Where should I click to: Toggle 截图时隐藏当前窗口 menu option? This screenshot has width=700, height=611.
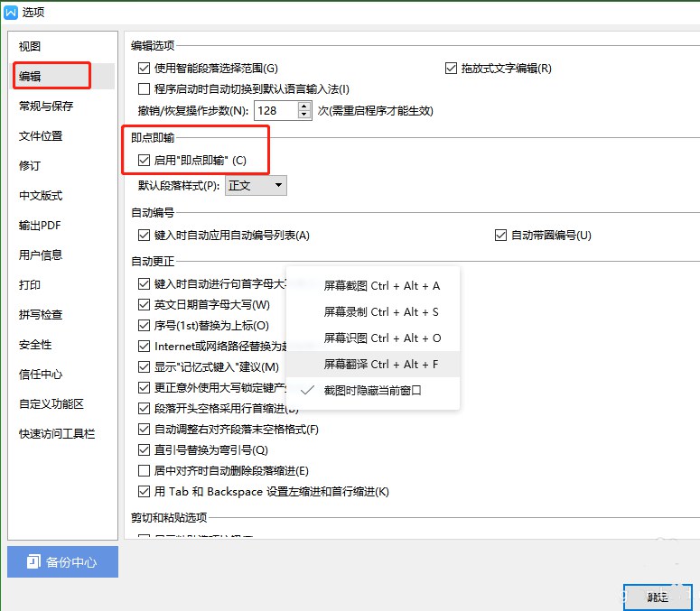(x=373, y=391)
